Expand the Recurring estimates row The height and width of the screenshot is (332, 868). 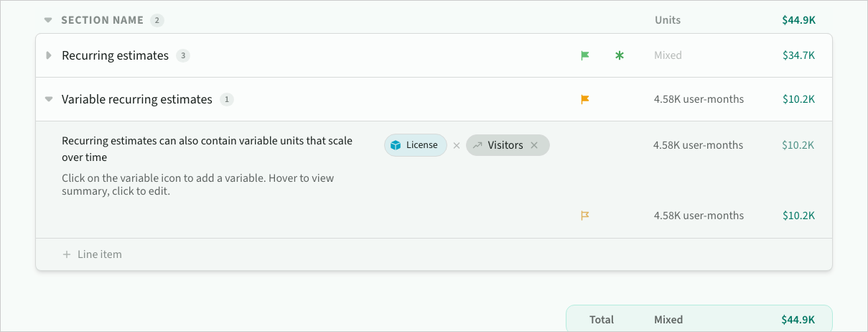click(49, 55)
